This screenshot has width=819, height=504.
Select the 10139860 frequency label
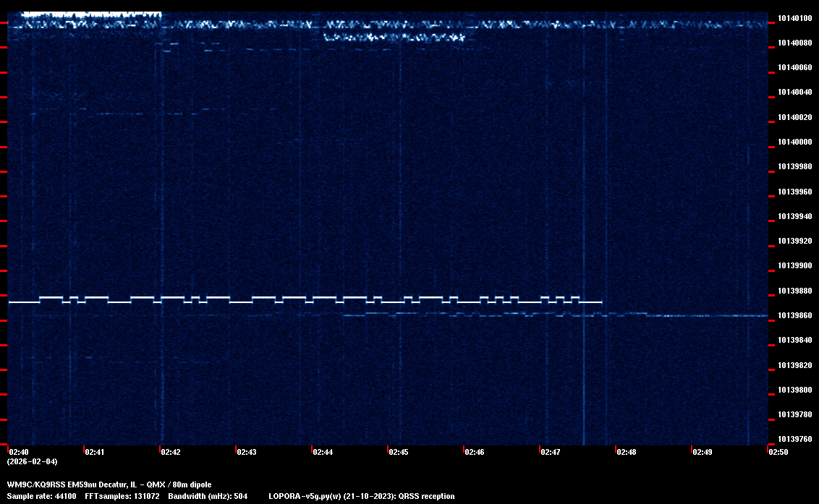pos(794,315)
